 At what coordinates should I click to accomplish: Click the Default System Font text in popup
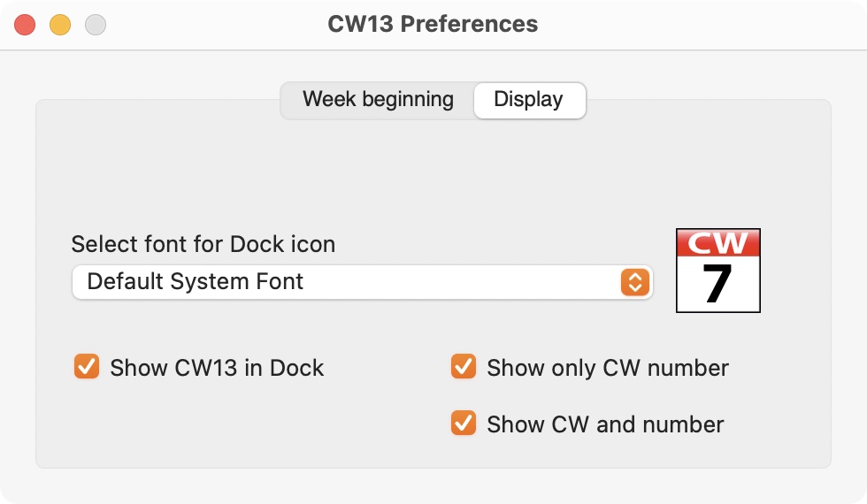196,281
